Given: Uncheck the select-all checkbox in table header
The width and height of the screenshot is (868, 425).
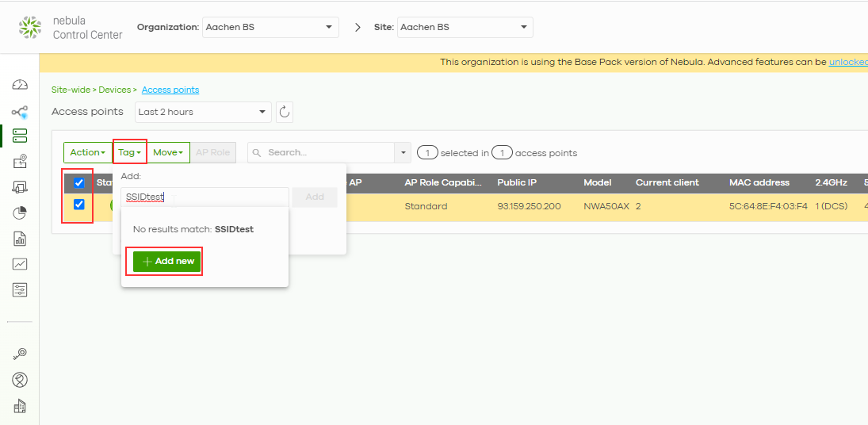Looking at the screenshot, I should click(x=78, y=183).
